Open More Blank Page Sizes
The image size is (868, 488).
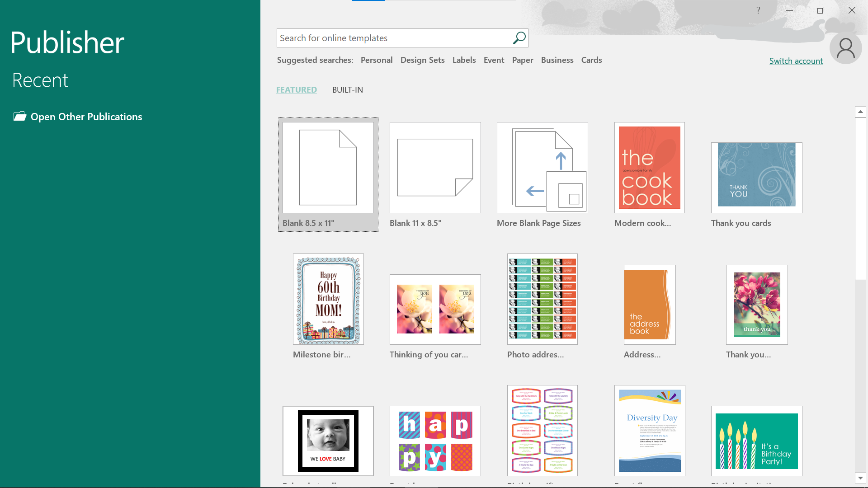(542, 168)
